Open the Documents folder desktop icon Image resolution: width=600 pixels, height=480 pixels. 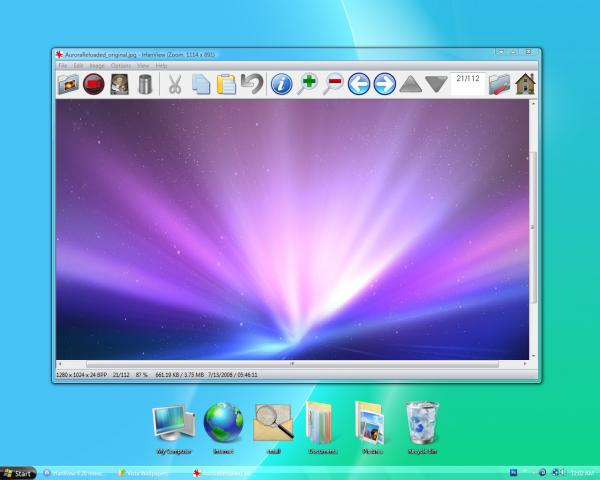pyautogui.click(x=322, y=428)
